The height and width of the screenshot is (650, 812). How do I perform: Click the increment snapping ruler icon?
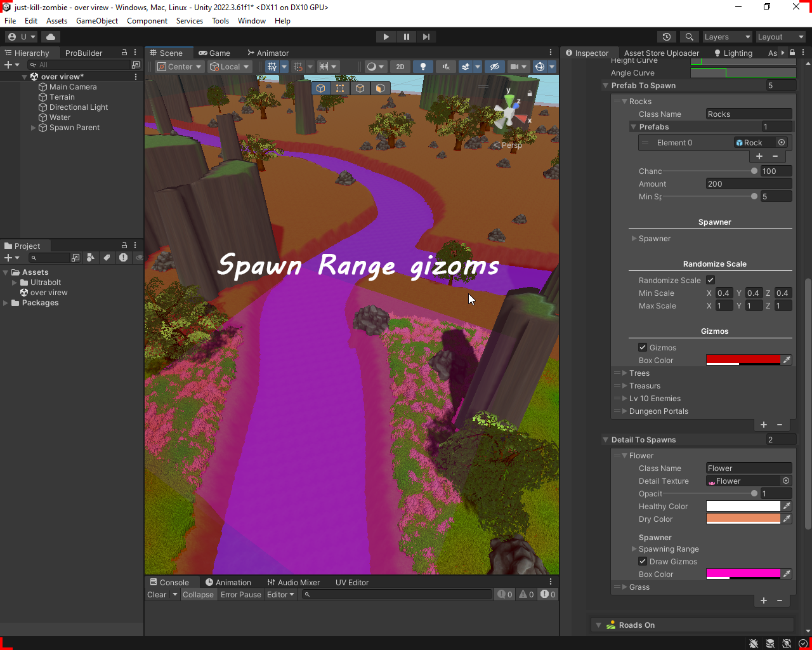tap(324, 67)
